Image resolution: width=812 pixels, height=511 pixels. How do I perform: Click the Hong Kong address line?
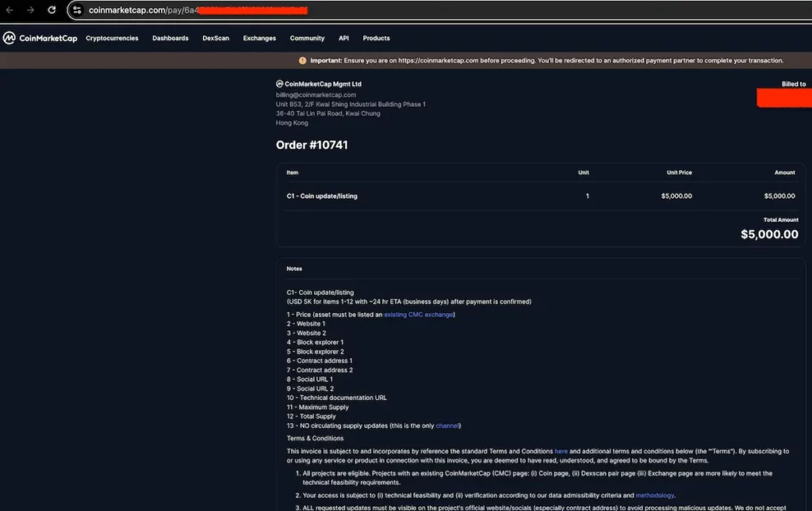(x=292, y=123)
